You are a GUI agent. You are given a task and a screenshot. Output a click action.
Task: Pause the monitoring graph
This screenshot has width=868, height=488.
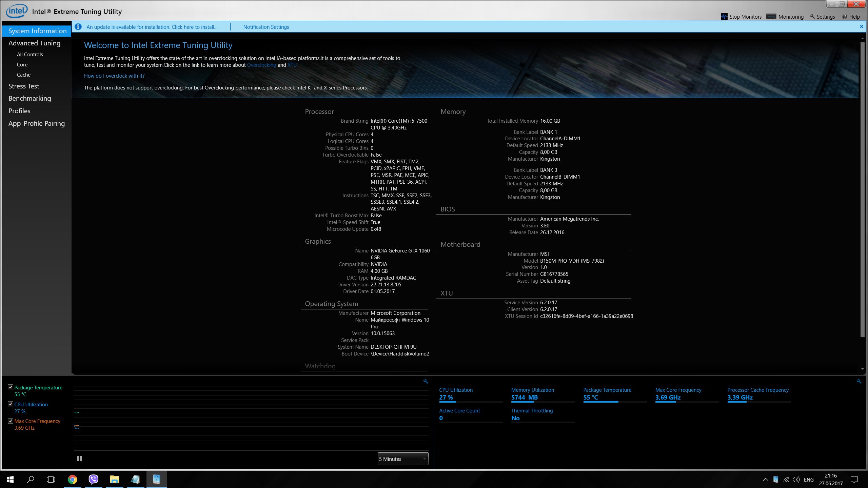click(x=79, y=459)
